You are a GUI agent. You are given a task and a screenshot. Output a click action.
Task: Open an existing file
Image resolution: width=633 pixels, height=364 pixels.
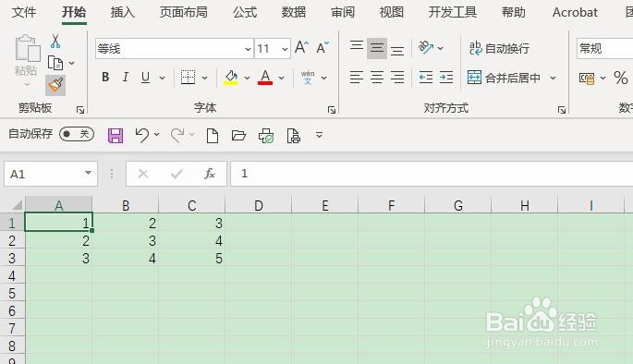click(238, 135)
